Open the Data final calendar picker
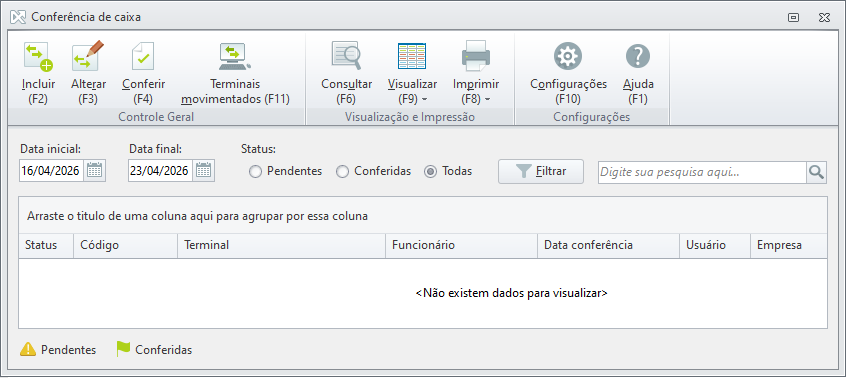The width and height of the screenshot is (847, 378). pyautogui.click(x=204, y=171)
